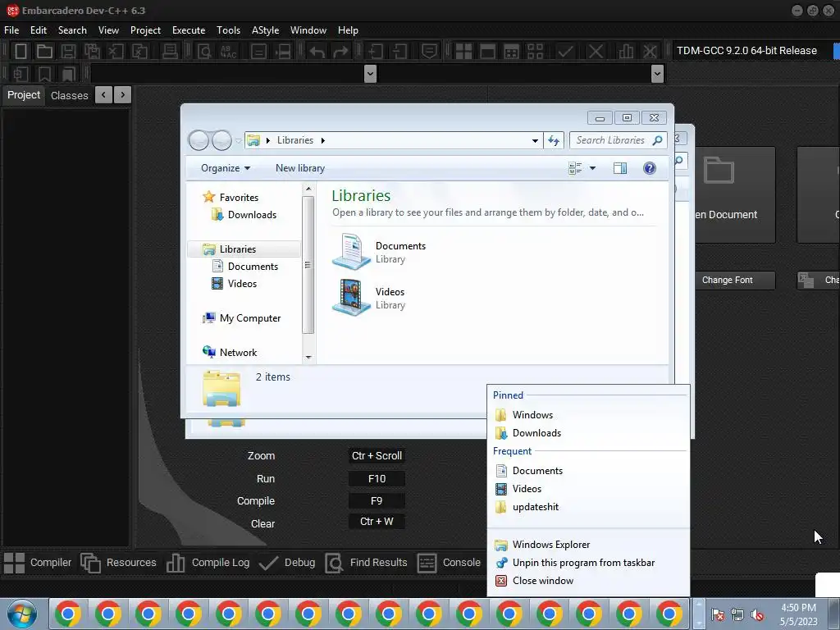Switch to the Classes tab
This screenshot has height=630, width=840.
pos(69,95)
